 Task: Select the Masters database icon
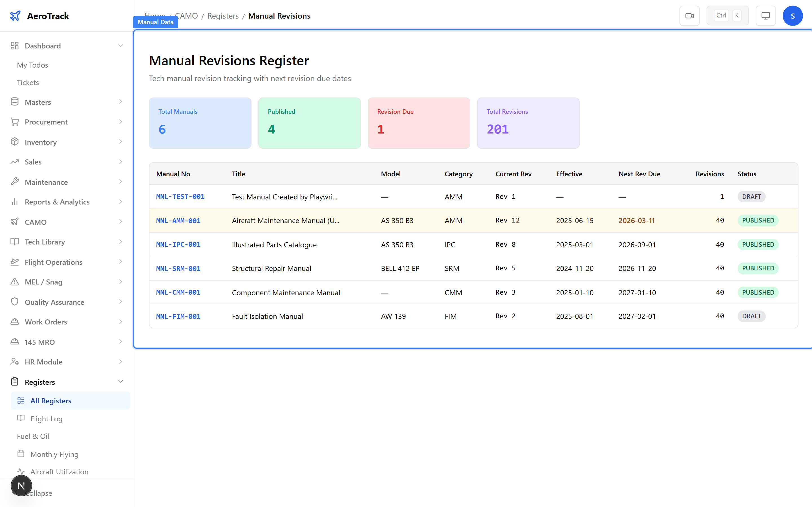pos(15,102)
